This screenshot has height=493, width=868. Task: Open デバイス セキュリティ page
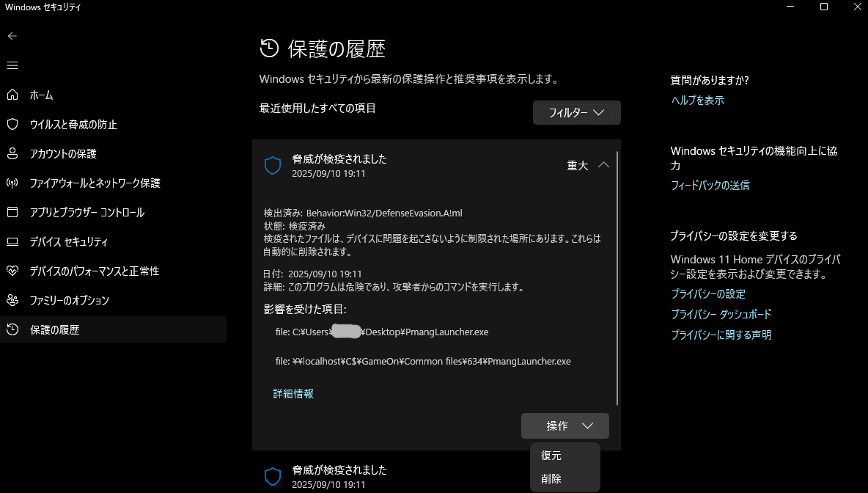[x=113, y=241]
